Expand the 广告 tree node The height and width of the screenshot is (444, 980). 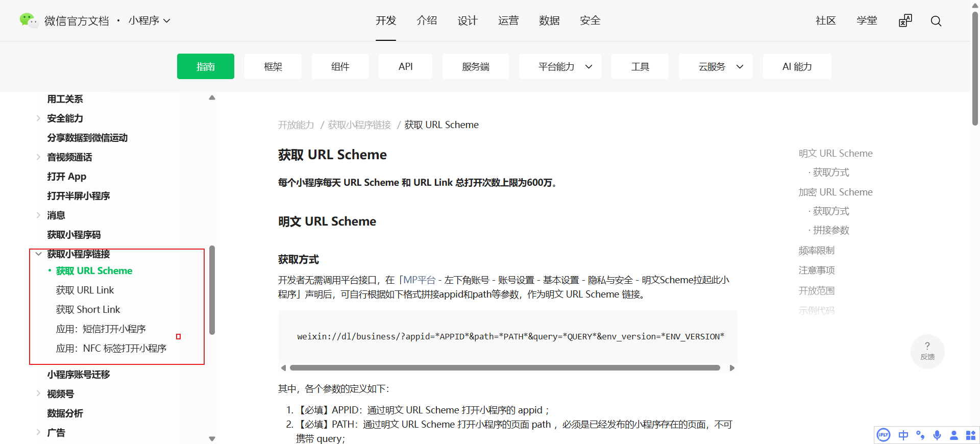[38, 432]
